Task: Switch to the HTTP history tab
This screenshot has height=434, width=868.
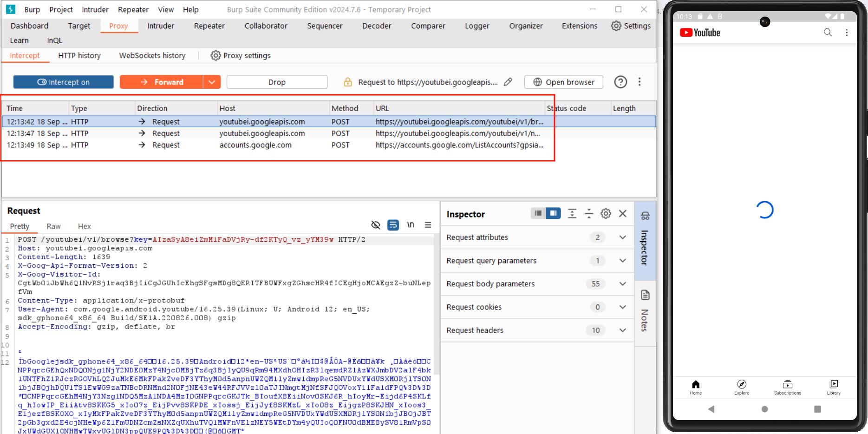Action: point(79,56)
